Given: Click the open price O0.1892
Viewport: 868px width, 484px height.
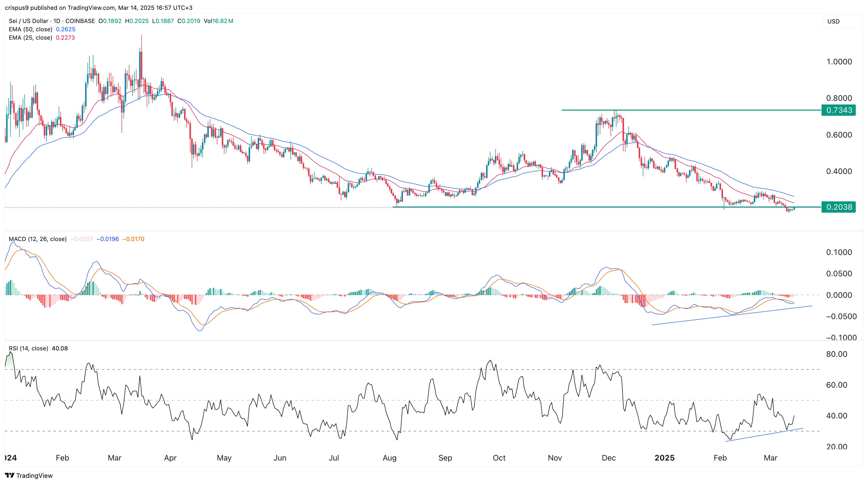Looking at the screenshot, I should pos(110,21).
